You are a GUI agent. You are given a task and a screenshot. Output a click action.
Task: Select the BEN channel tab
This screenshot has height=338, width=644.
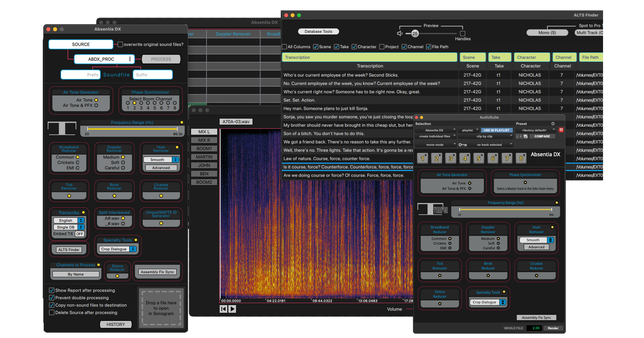tap(204, 174)
